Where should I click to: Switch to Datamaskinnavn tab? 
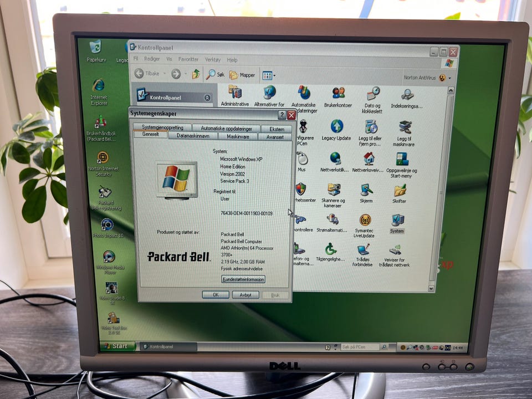(x=193, y=136)
